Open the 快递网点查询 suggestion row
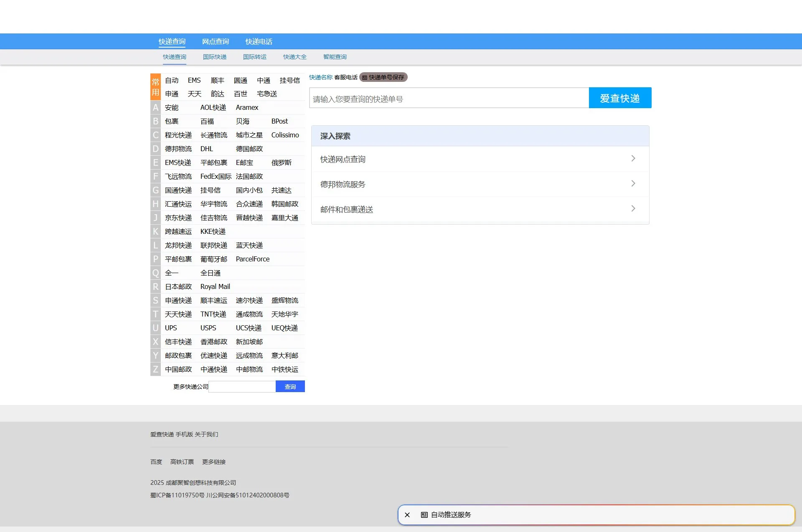 click(480, 159)
